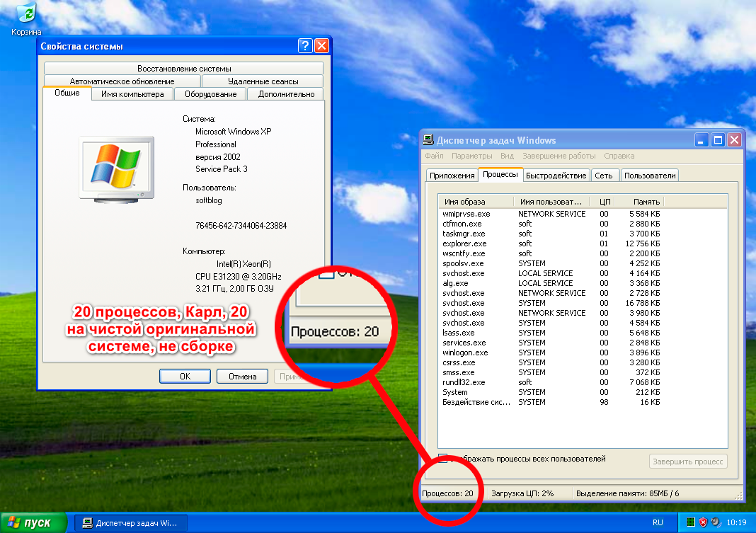Open the пуск Start menu
756x533 pixels.
(33, 523)
